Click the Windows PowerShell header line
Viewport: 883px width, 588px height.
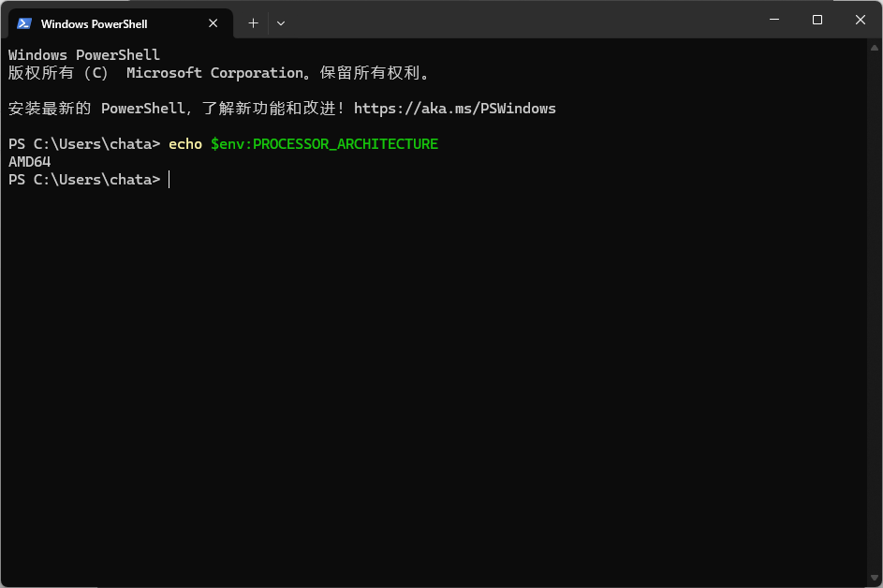click(x=83, y=54)
